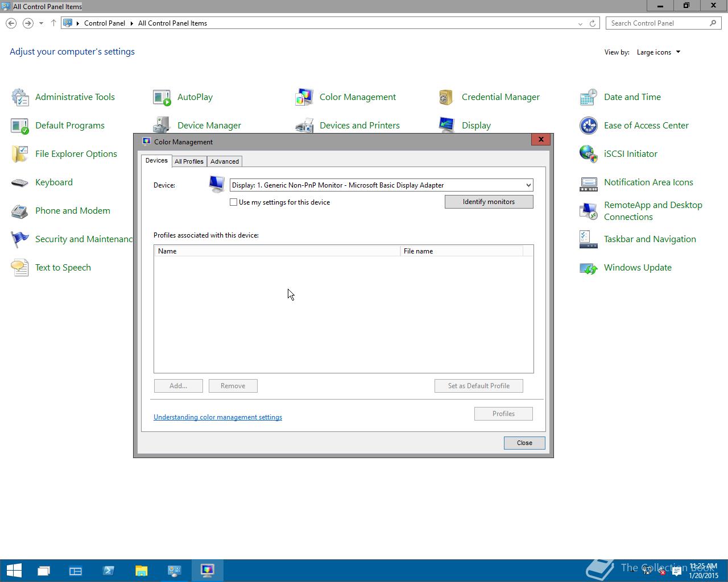Open the Devices and Printers icon

[304, 125]
